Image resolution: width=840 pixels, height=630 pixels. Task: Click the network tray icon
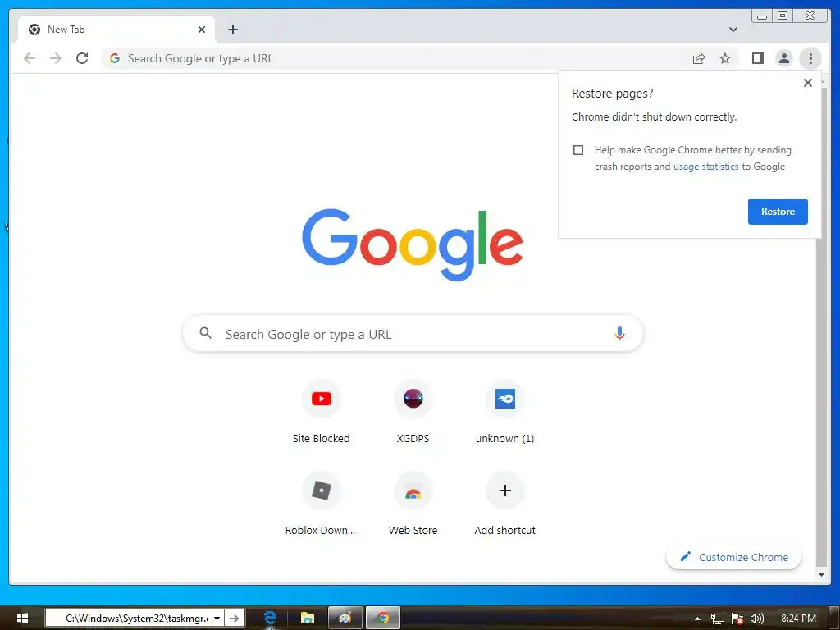(717, 619)
